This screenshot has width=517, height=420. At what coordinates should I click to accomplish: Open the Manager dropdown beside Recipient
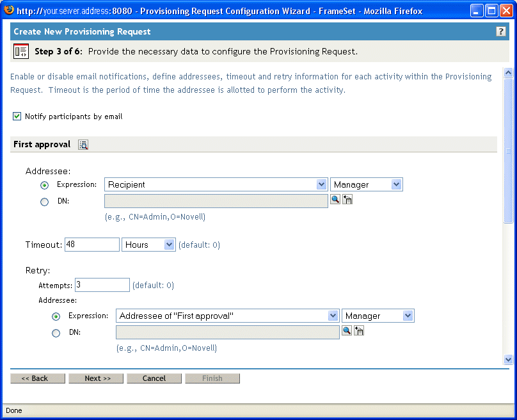[x=367, y=184]
